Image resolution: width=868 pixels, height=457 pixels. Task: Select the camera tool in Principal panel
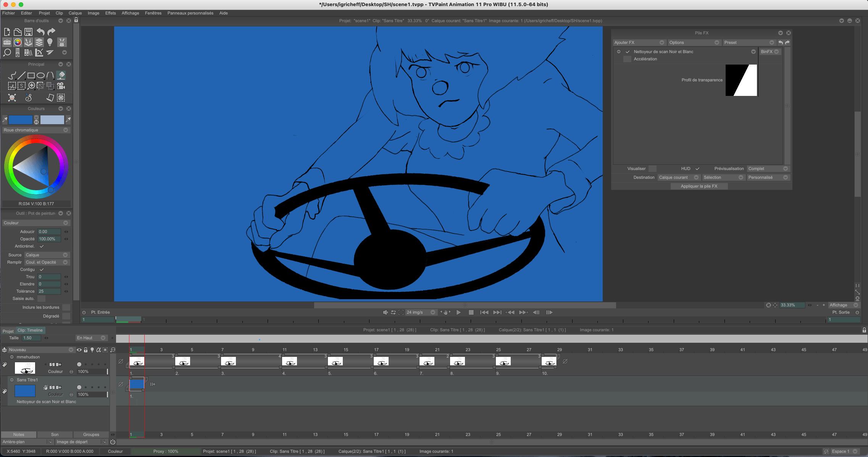click(x=61, y=86)
